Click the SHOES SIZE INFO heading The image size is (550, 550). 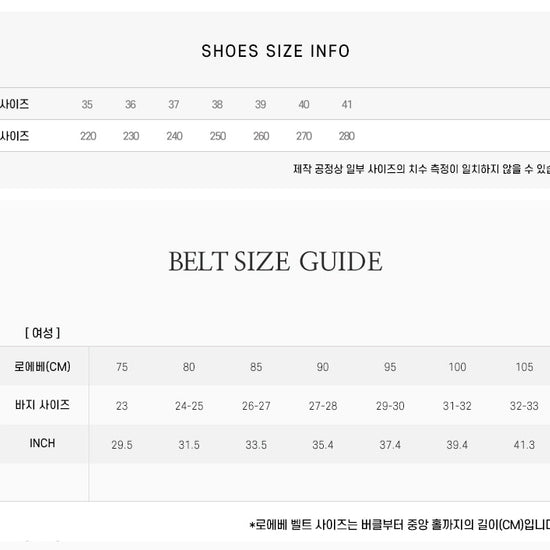tap(276, 51)
